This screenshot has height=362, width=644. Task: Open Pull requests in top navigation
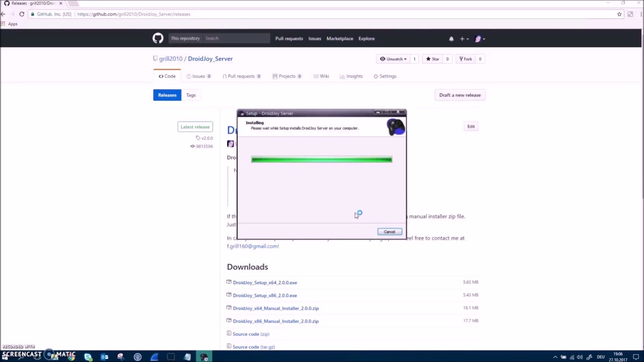(x=289, y=39)
